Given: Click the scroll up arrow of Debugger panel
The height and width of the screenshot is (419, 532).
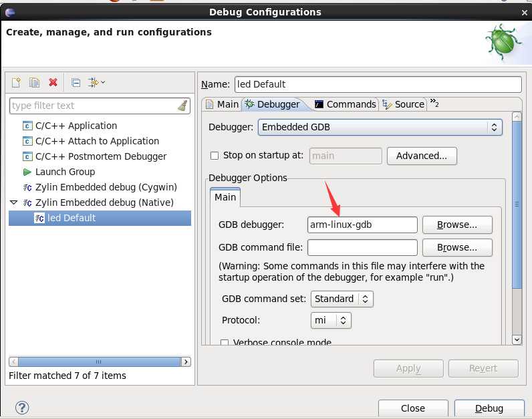Looking at the screenshot, I should coord(517,116).
